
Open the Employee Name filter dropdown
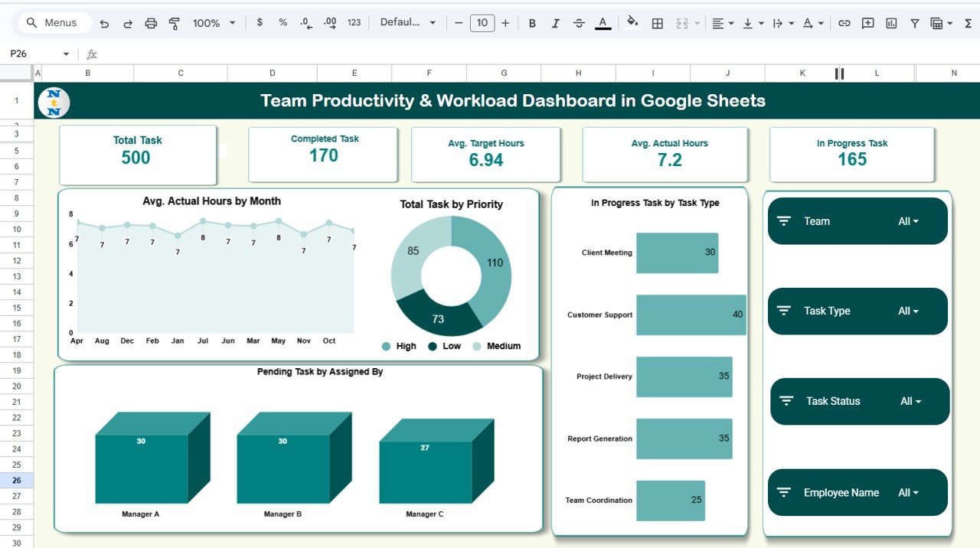pos(908,492)
